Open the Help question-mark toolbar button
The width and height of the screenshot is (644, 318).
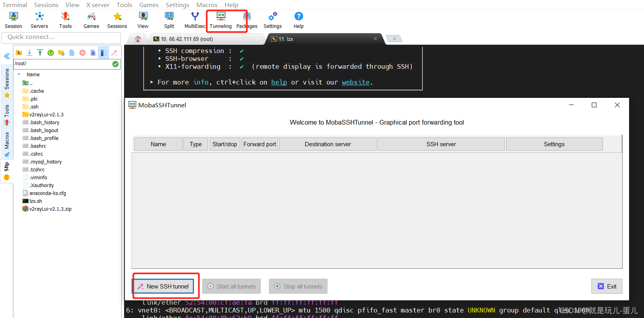pos(298,20)
